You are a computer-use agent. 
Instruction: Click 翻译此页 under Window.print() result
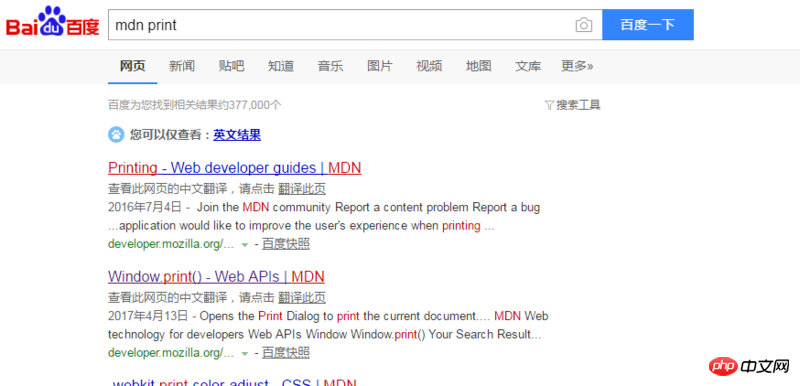click(302, 298)
